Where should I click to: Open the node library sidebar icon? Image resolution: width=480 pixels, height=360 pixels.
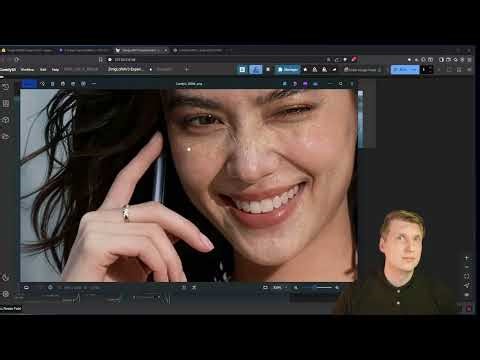pos(6,104)
